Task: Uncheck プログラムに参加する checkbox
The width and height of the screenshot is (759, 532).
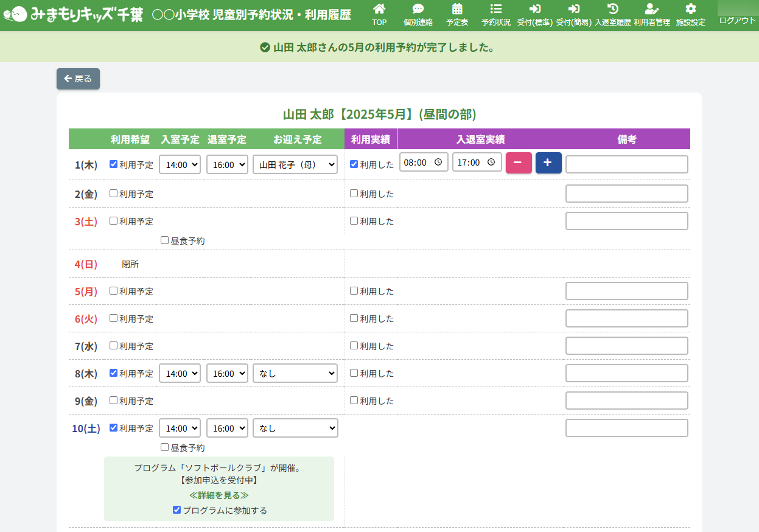Action: click(177, 510)
